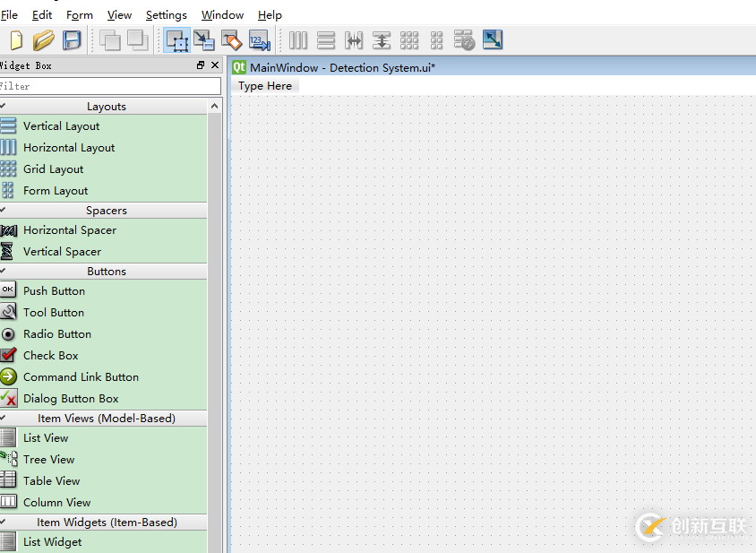Select Push Button widget
756x553 pixels.
[104, 291]
